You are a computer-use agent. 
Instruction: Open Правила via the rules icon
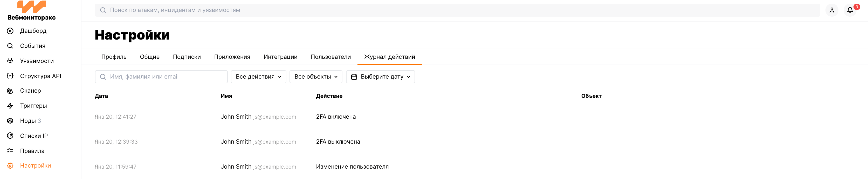tap(10, 151)
